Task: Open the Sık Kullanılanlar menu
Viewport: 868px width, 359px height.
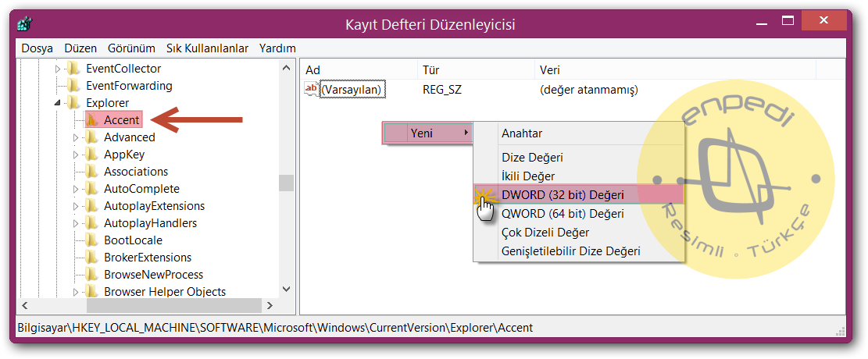Action: tap(208, 48)
